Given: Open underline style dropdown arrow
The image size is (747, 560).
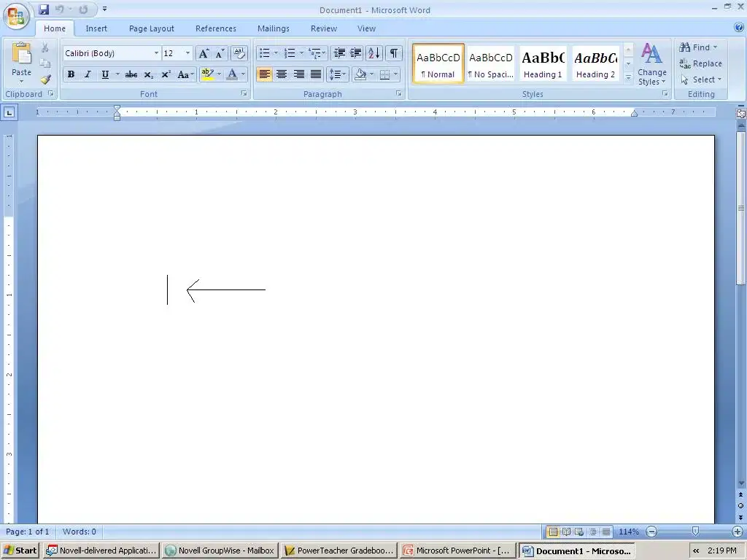Looking at the screenshot, I should (x=117, y=75).
